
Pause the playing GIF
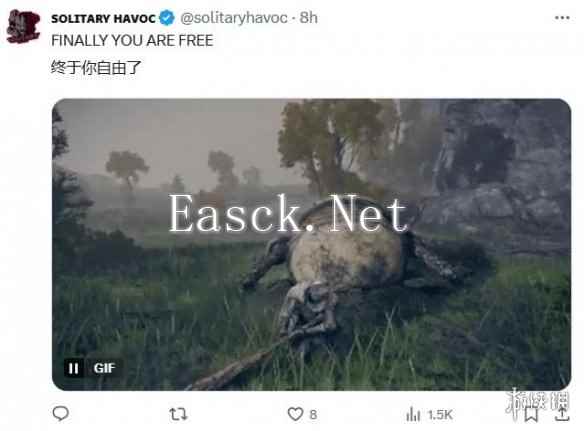point(73,368)
